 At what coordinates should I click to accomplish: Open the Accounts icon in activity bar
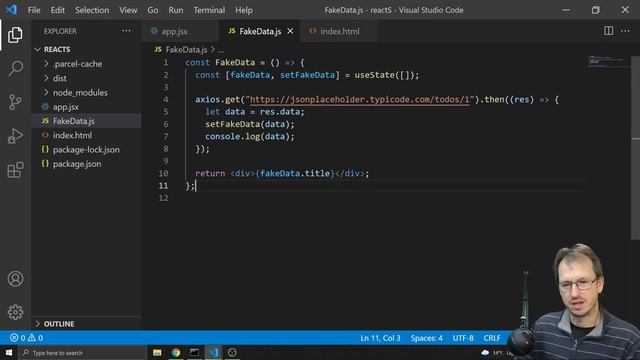pos(15,279)
